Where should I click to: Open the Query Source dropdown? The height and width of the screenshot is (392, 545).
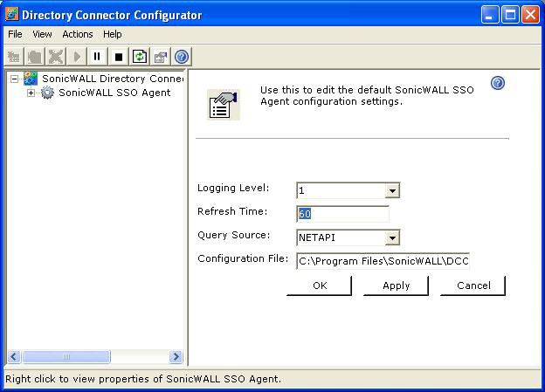coord(392,237)
